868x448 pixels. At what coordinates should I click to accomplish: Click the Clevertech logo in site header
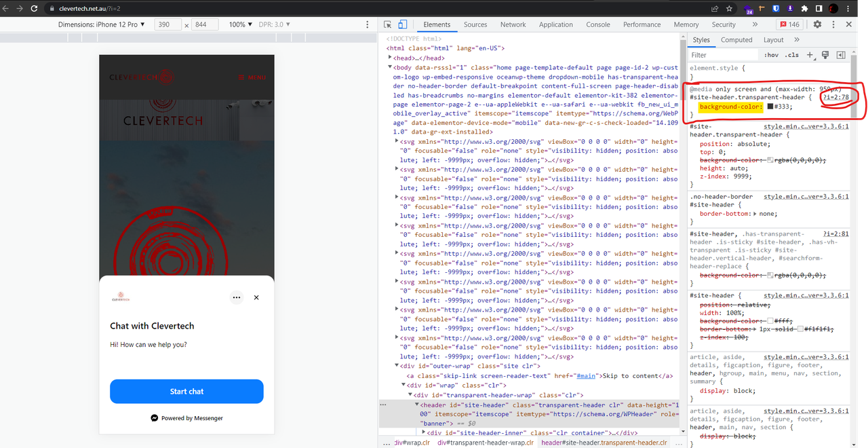(x=141, y=77)
